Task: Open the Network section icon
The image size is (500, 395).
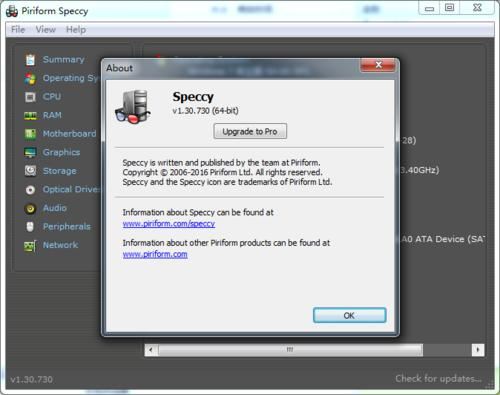Action: pos(30,246)
